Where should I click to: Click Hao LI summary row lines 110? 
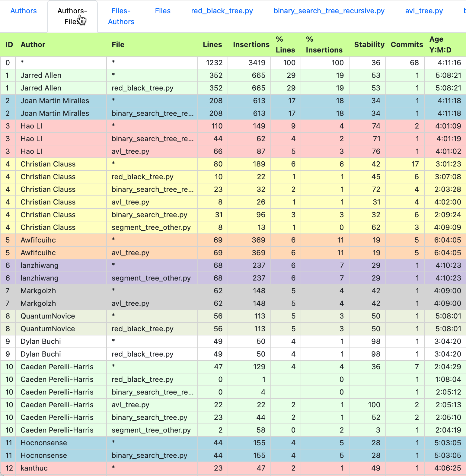(217, 126)
